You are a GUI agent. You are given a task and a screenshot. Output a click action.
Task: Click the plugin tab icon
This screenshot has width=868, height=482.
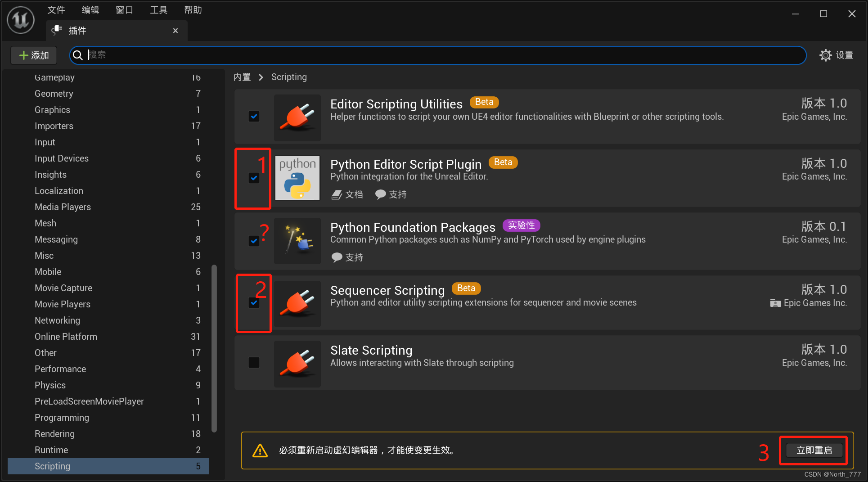tap(57, 30)
